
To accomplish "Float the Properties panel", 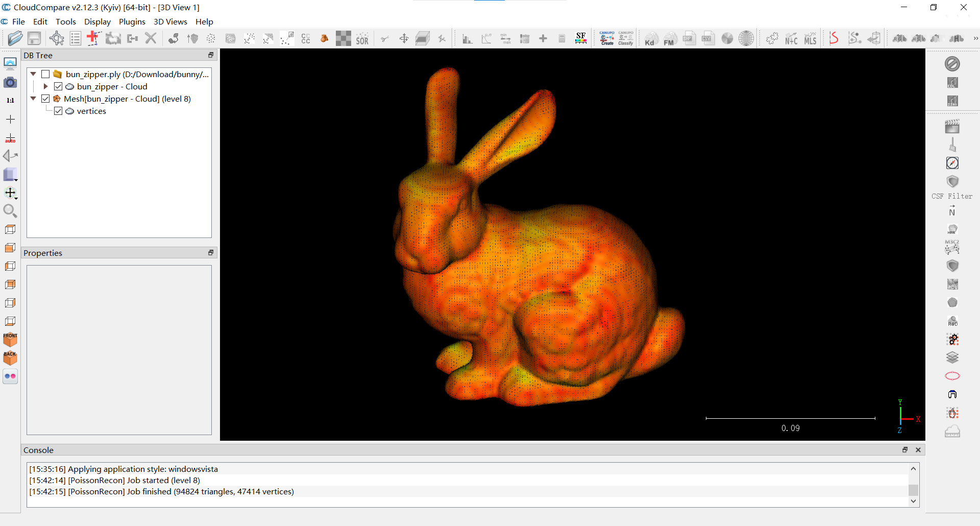I will click(x=211, y=253).
